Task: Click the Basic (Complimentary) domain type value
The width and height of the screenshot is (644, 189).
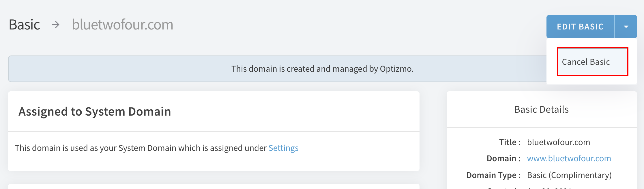Action: point(569,175)
